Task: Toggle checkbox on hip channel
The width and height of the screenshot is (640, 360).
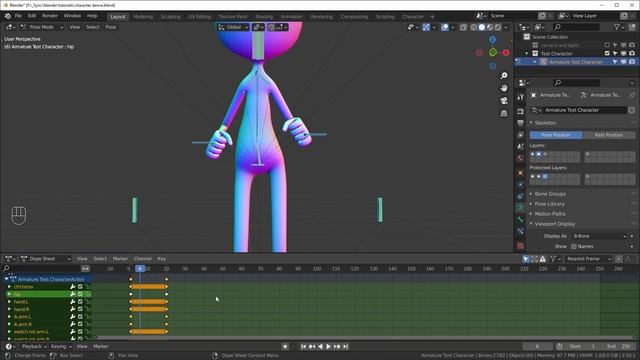Action: (x=80, y=294)
